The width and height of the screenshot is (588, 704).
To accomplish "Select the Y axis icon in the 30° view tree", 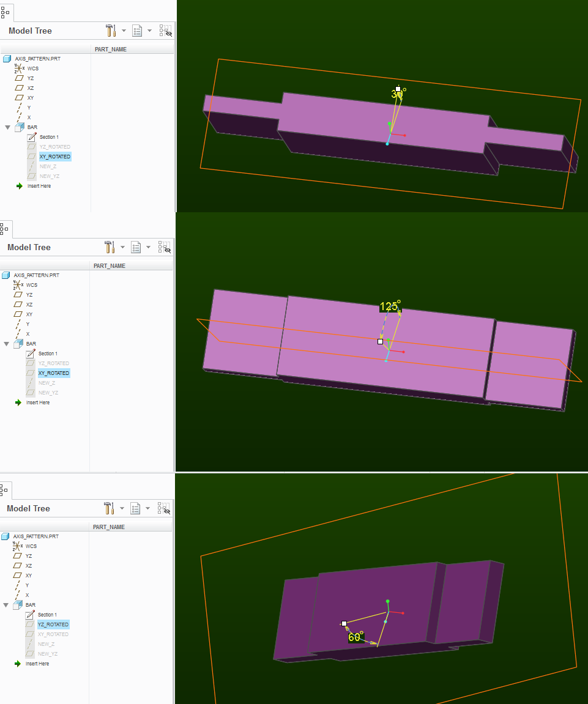I will coord(19,108).
